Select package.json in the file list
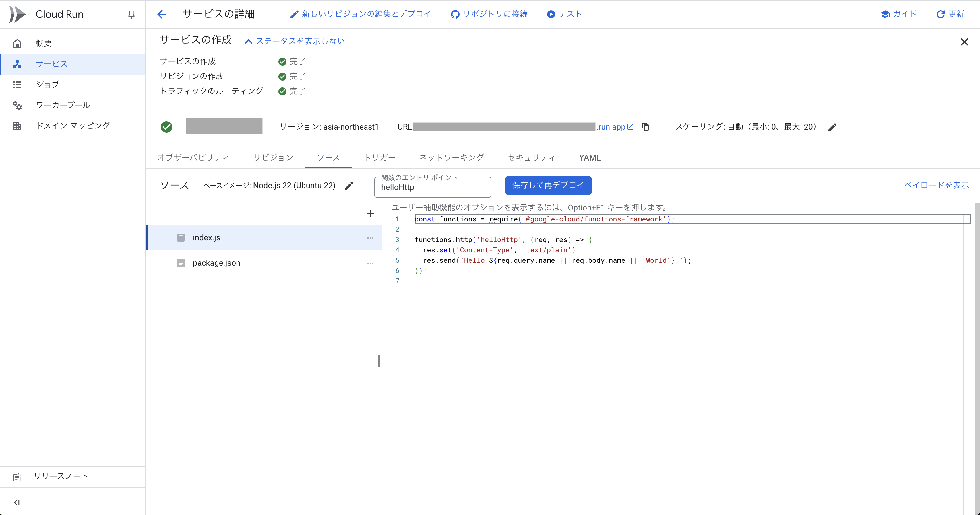The image size is (980, 515). [x=216, y=263]
